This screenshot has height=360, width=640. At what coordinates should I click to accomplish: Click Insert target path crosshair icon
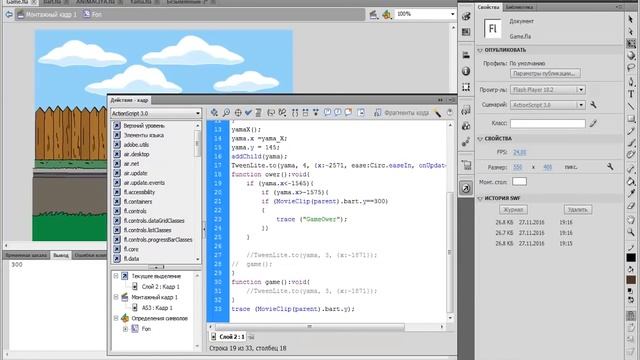[238, 113]
